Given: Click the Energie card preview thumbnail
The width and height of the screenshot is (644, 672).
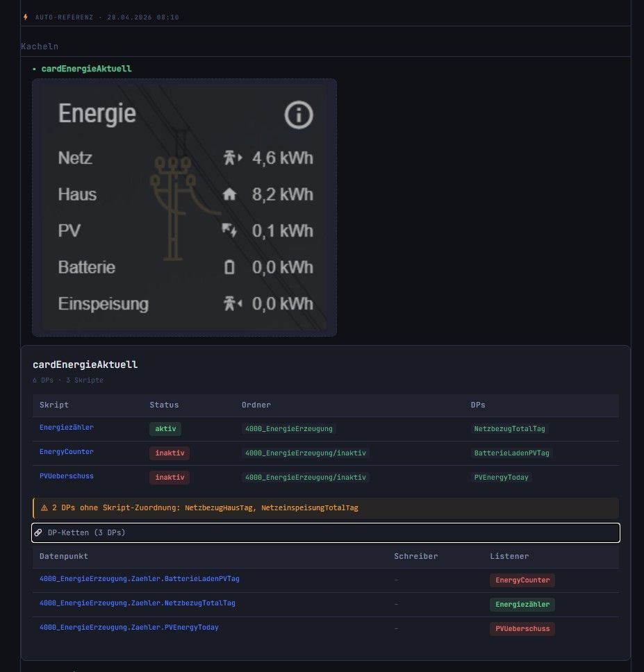Looking at the screenshot, I should point(184,208).
